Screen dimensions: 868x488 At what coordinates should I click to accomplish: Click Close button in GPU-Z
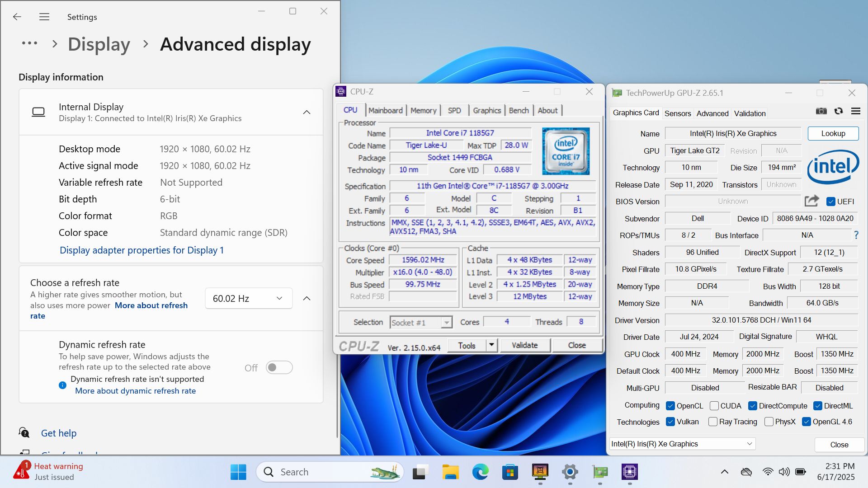(839, 445)
